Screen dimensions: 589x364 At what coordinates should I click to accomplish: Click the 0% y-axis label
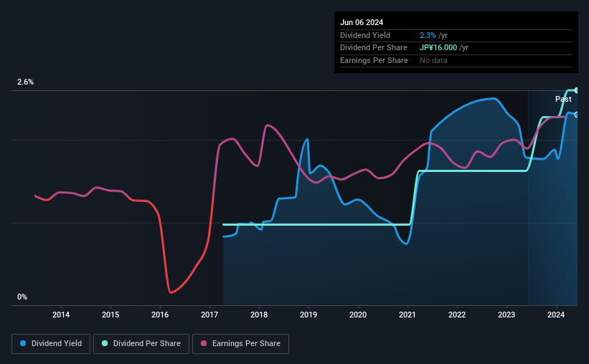click(x=22, y=297)
